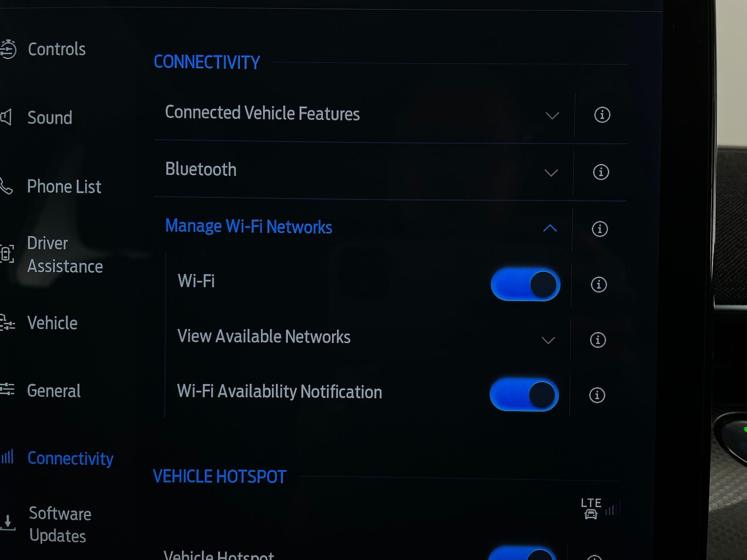The height and width of the screenshot is (560, 747).
Task: Select Phone List in sidebar
Action: tap(63, 187)
